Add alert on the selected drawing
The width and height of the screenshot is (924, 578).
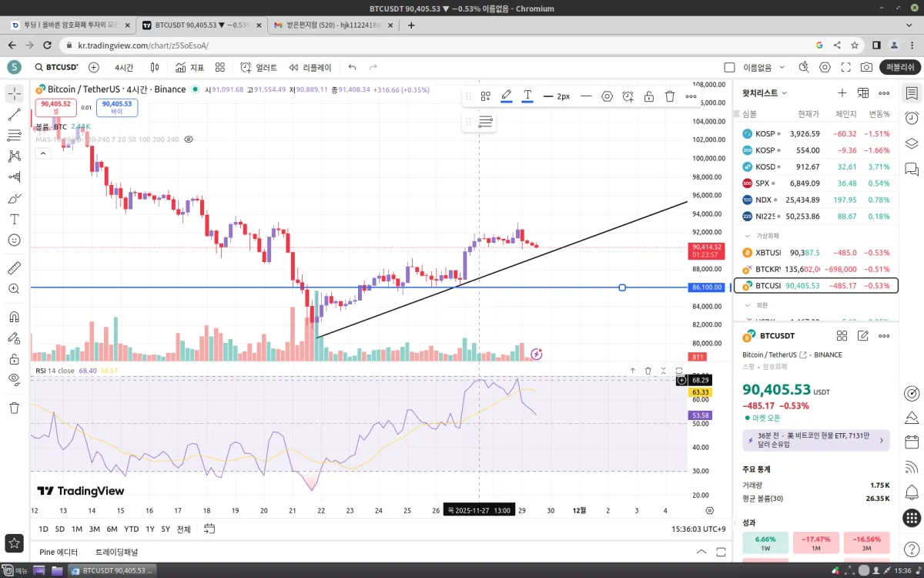(x=628, y=96)
